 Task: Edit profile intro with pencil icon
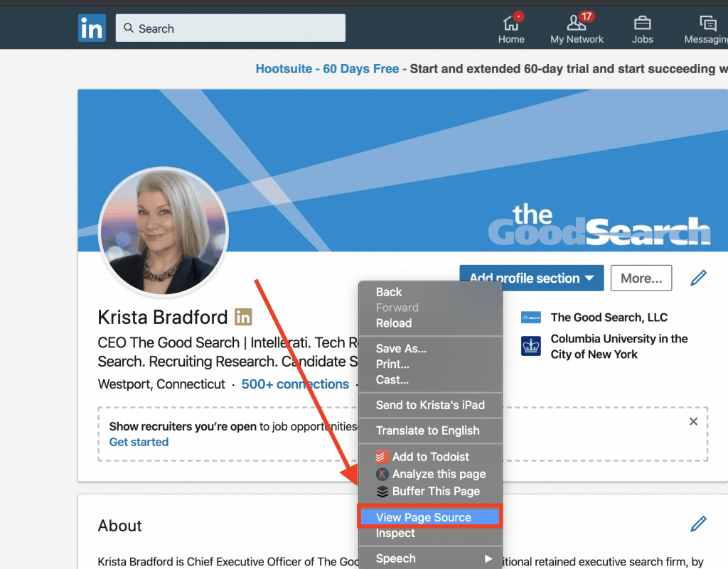click(698, 278)
